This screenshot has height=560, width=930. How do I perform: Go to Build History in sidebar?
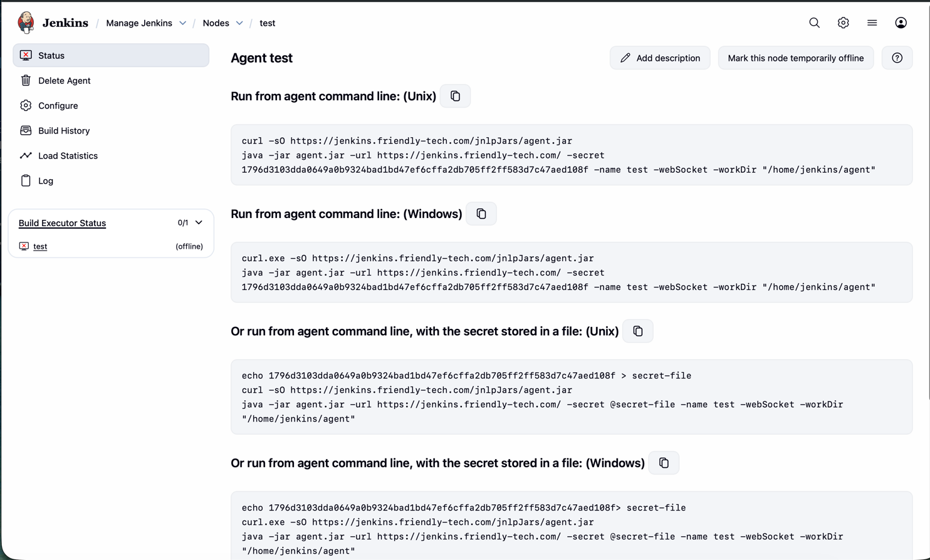tap(111, 130)
